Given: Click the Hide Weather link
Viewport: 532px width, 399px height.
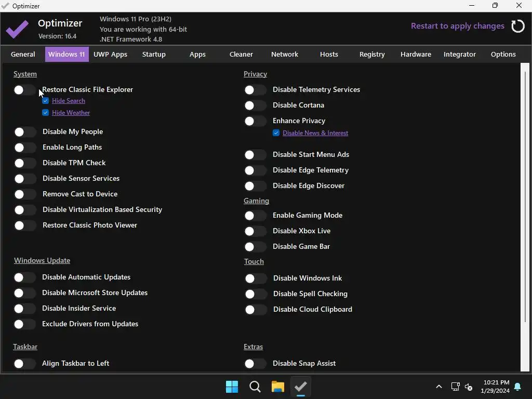Looking at the screenshot, I should click(71, 113).
